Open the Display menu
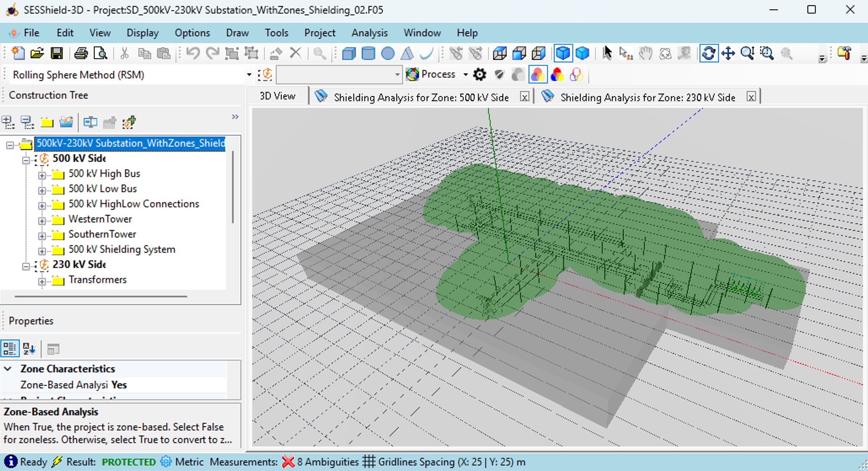This screenshot has width=868, height=471. [143, 33]
